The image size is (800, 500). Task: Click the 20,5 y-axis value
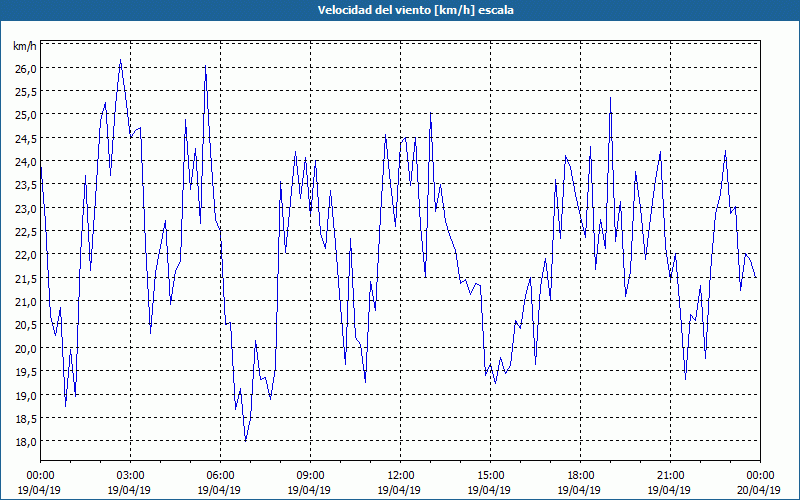(x=26, y=325)
